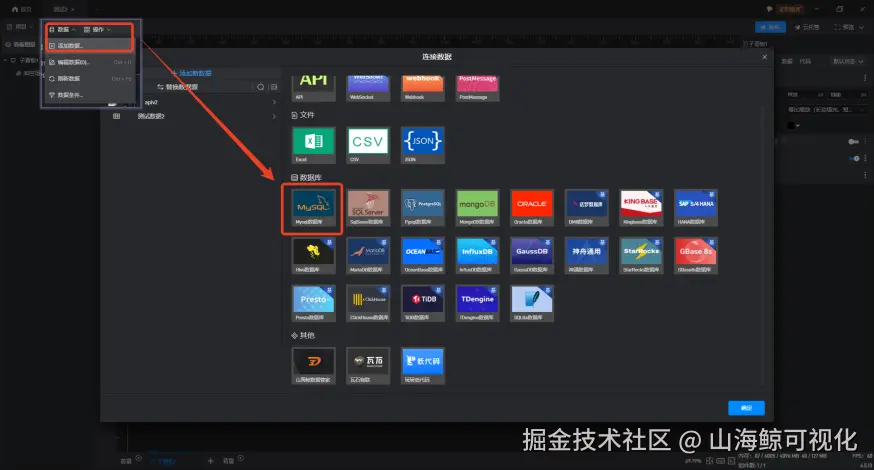Click the search icon in data list

[x=260, y=87]
